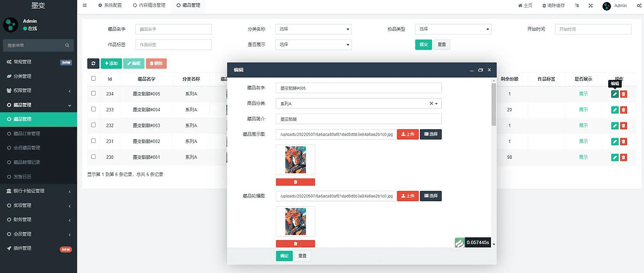Click the delete trash icon for row 230

click(623, 157)
